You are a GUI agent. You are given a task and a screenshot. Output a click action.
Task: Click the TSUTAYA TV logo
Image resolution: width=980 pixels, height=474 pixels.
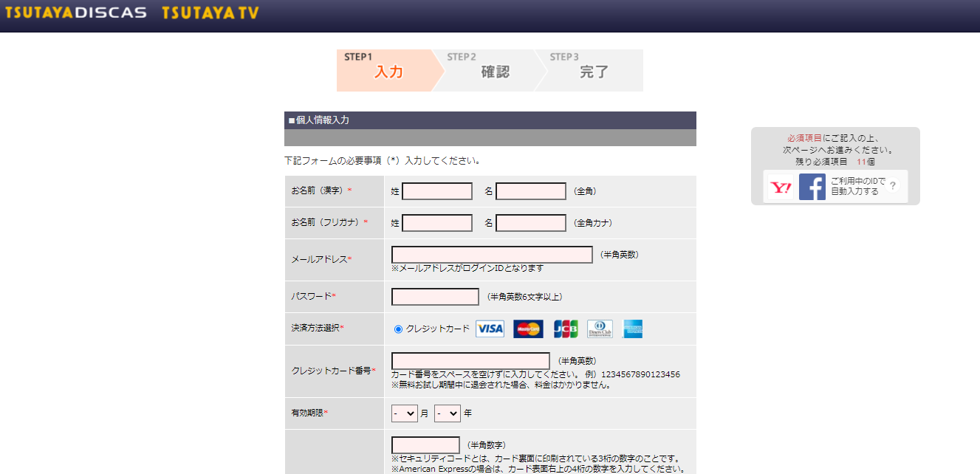[210, 13]
